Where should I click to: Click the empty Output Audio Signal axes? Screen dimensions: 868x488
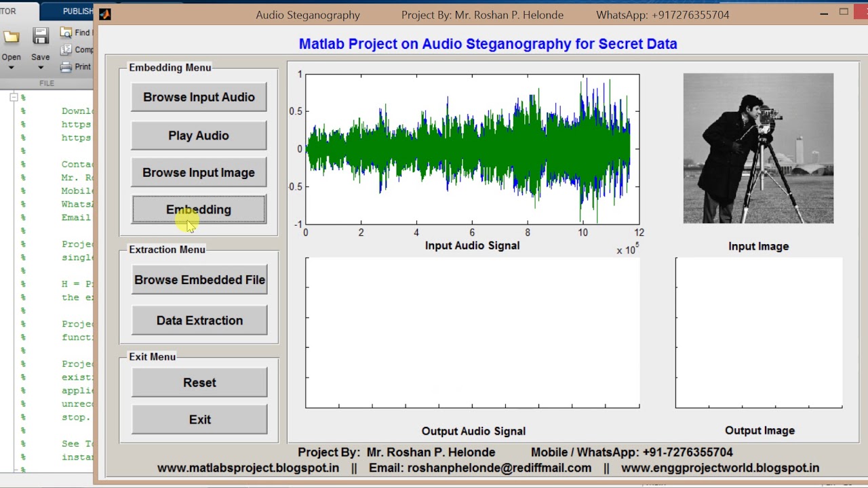click(x=472, y=333)
